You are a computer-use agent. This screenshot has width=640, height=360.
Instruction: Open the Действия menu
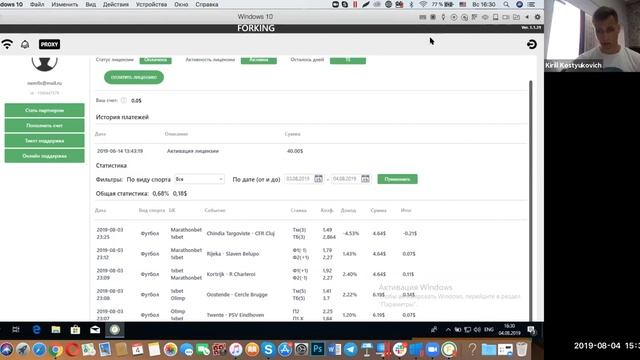(x=116, y=4)
